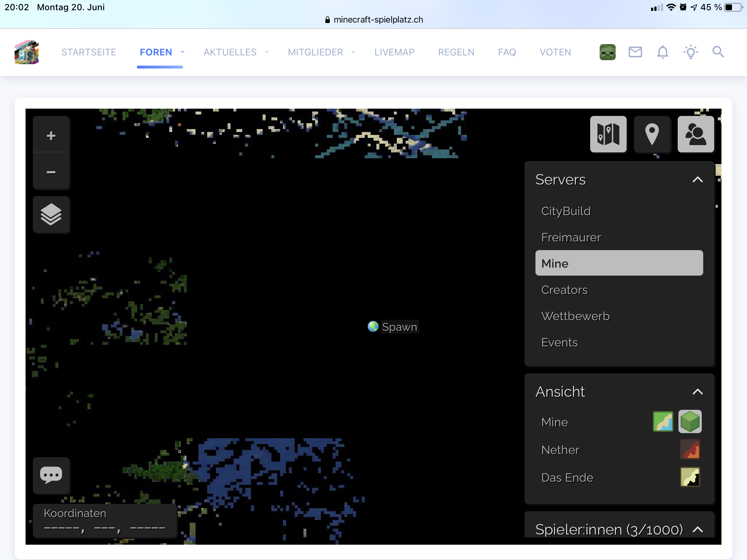This screenshot has height=560, width=747.
Task: Zoom in with the plus button
Action: point(51,136)
